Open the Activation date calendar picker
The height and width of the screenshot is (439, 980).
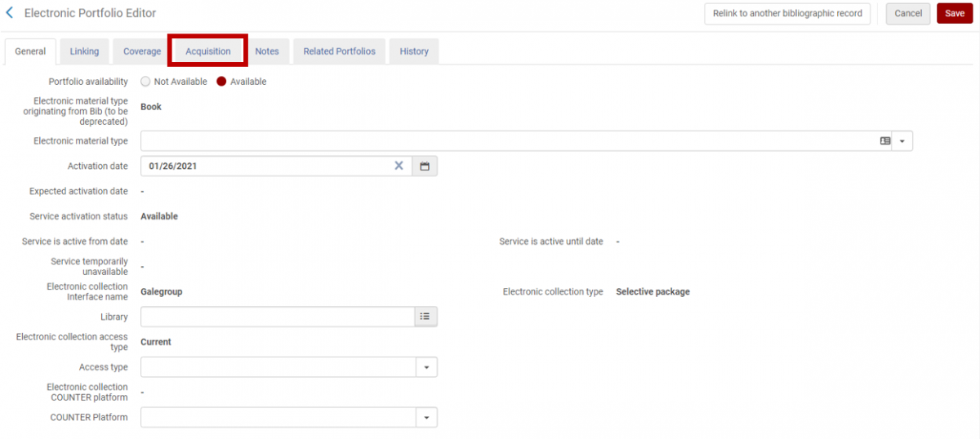click(x=425, y=166)
